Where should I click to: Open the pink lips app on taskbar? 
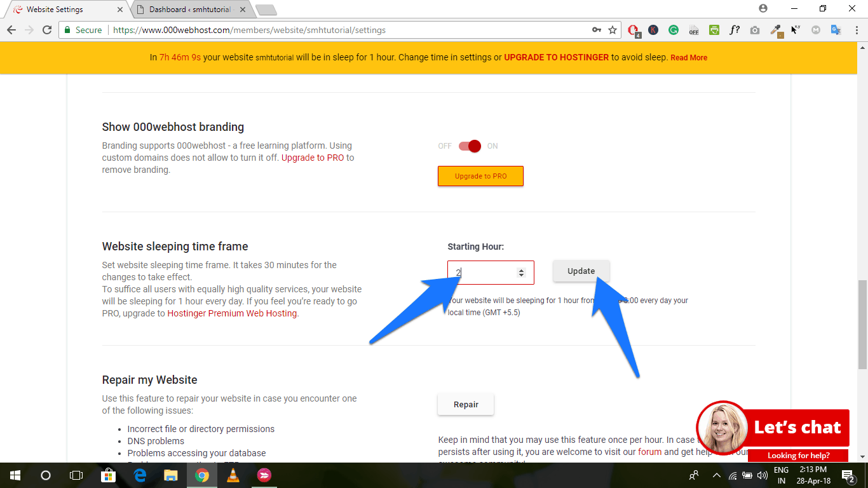[x=264, y=475]
